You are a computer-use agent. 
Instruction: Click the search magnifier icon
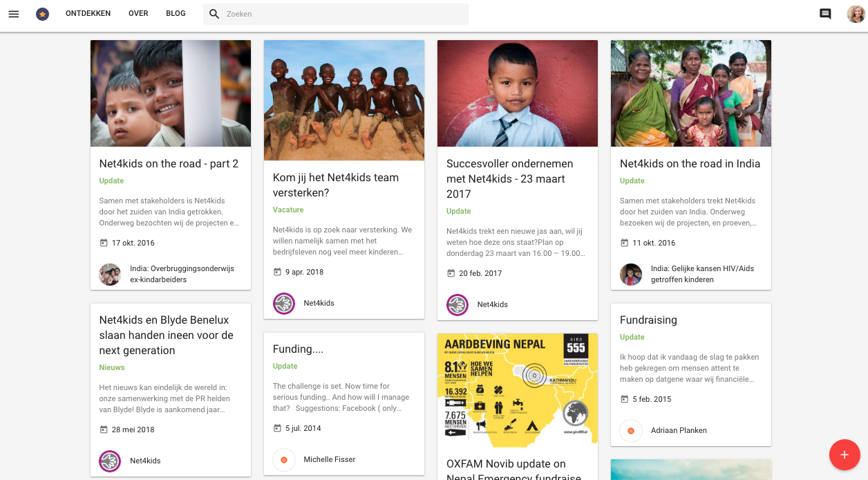pyautogui.click(x=214, y=14)
